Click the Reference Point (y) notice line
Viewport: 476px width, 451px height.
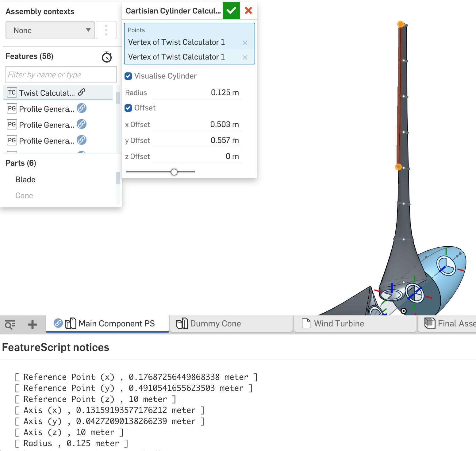tap(134, 388)
